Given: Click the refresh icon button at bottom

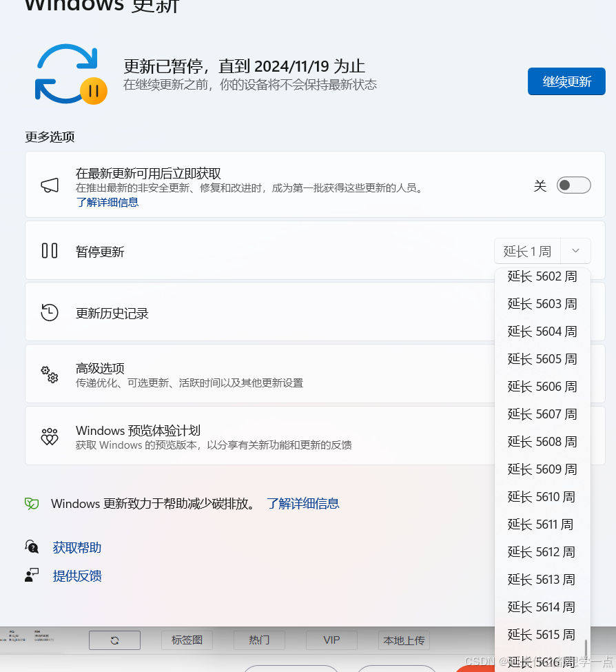Looking at the screenshot, I should coord(114,640).
